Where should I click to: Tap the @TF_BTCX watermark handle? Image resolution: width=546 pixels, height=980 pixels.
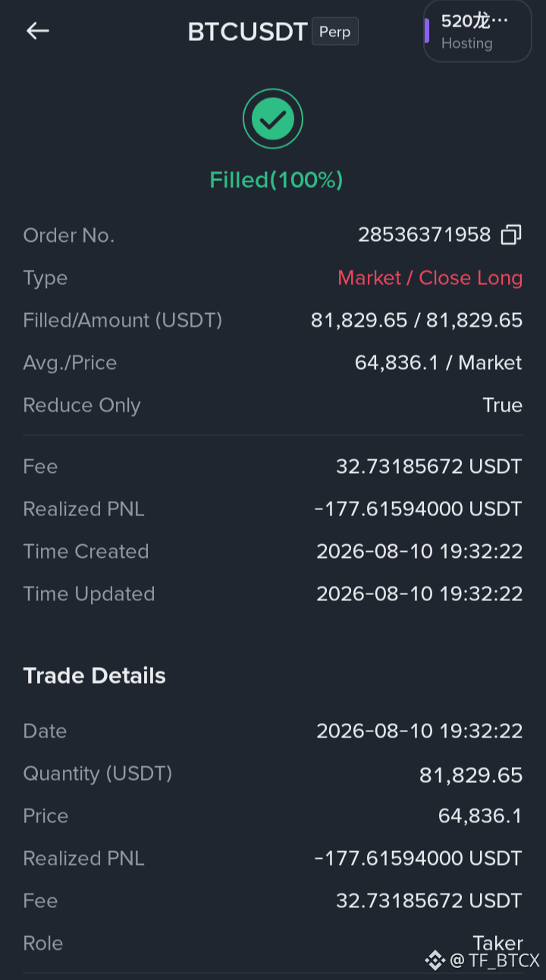tap(494, 961)
